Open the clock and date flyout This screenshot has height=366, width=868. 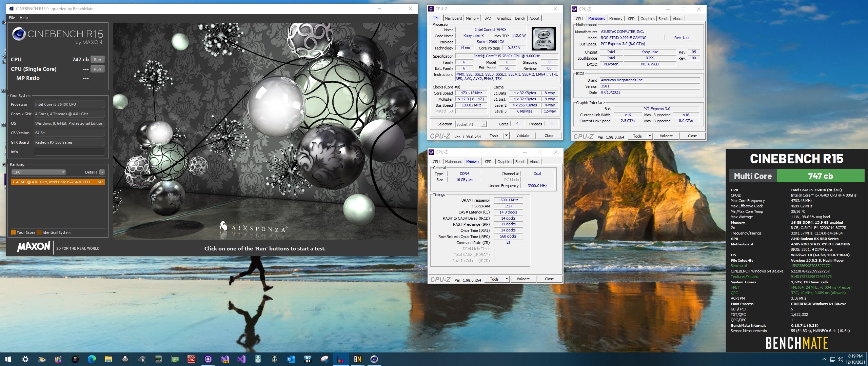855,359
